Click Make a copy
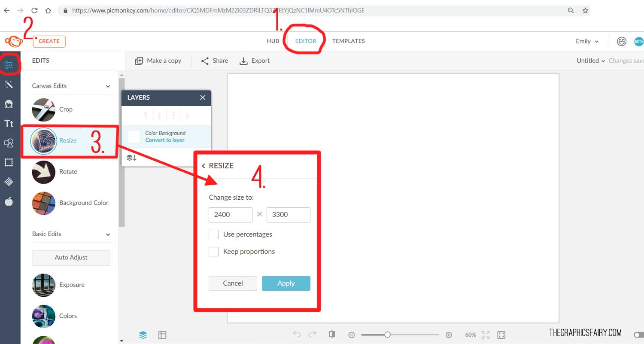This screenshot has width=644, height=344. [158, 61]
